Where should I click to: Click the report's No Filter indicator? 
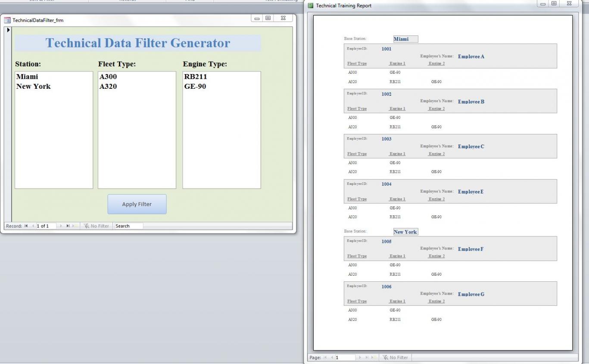[395, 358]
